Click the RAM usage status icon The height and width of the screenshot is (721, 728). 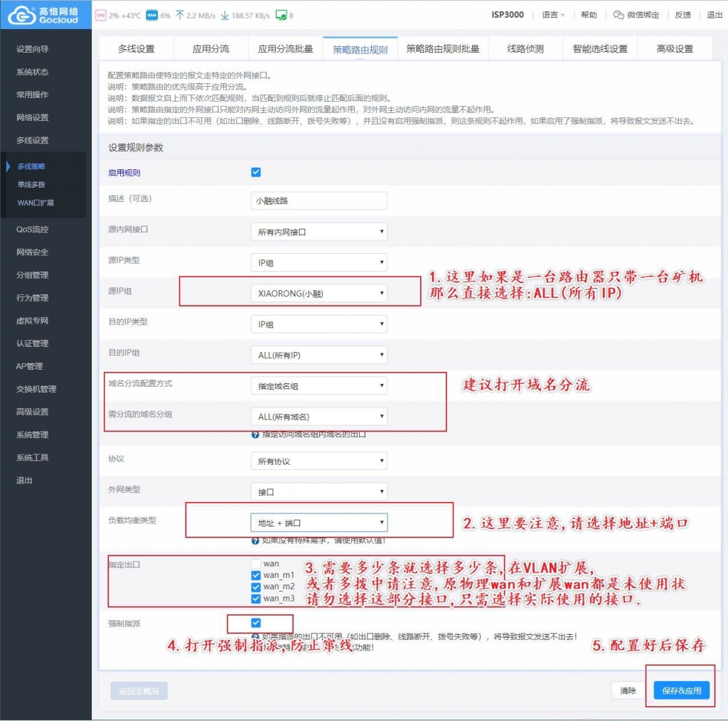[x=151, y=15]
